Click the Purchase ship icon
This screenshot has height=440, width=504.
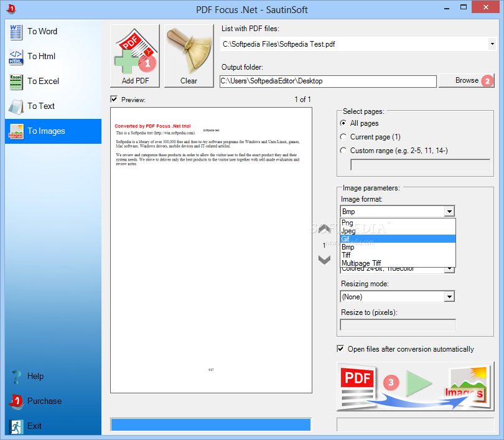16,402
